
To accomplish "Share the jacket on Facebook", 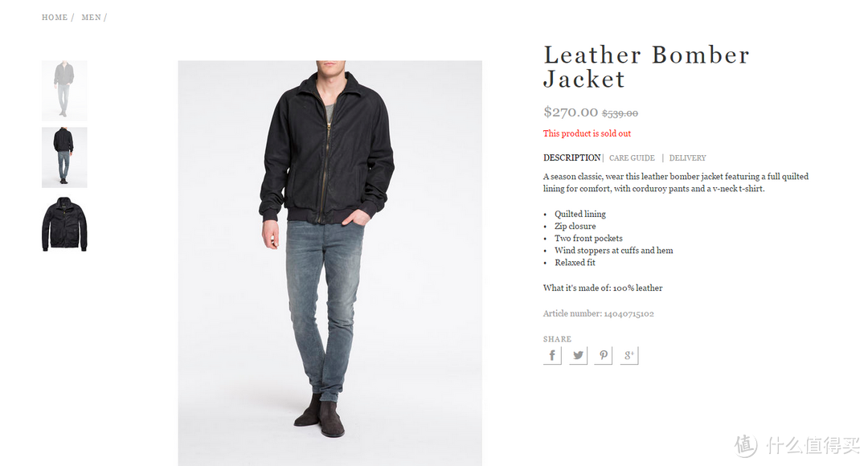I will (x=552, y=355).
